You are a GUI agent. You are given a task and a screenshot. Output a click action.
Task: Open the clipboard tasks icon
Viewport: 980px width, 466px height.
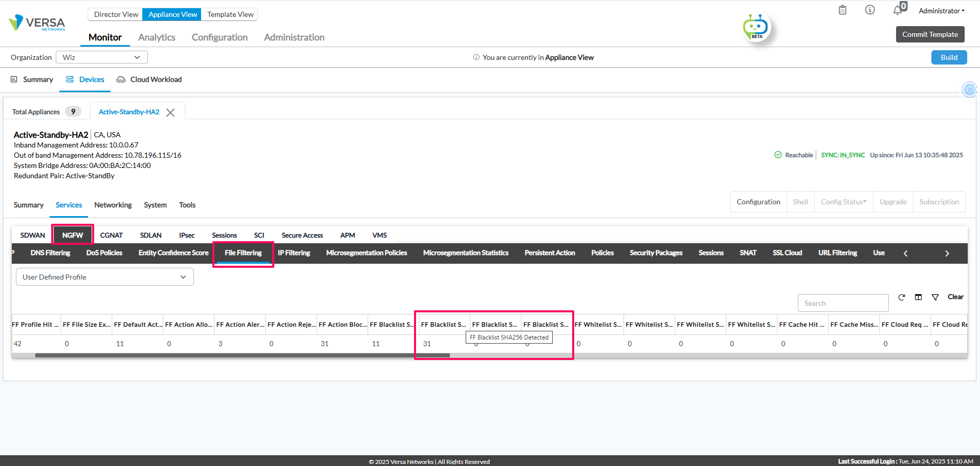pos(842,10)
